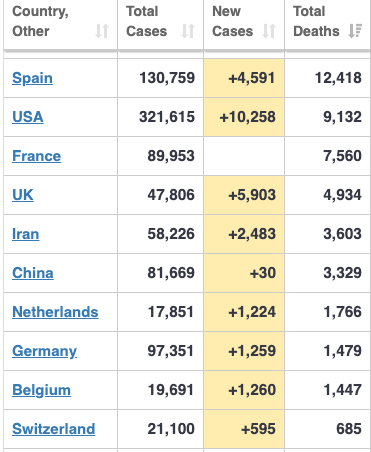This screenshot has height=452, width=371.
Task: Select Spain total deaths cell 12,418
Action: click(x=328, y=78)
